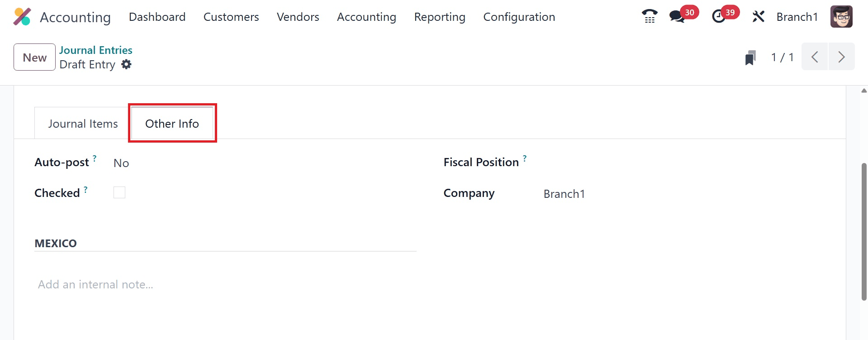Go to the previous record arrow
This screenshot has height=340, width=868.
point(815,57)
